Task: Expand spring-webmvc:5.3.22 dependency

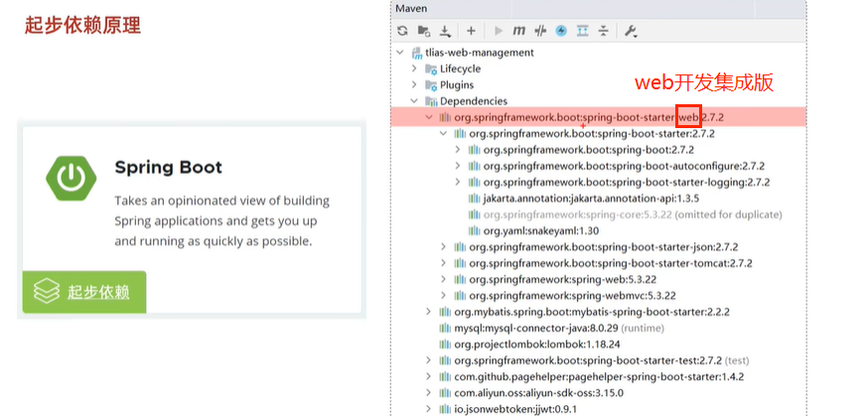Action: click(443, 296)
